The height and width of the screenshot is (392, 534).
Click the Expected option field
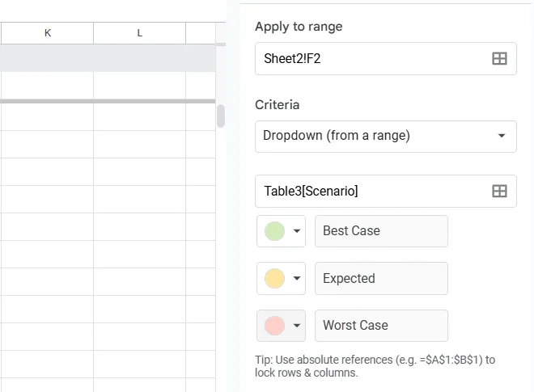click(x=381, y=278)
